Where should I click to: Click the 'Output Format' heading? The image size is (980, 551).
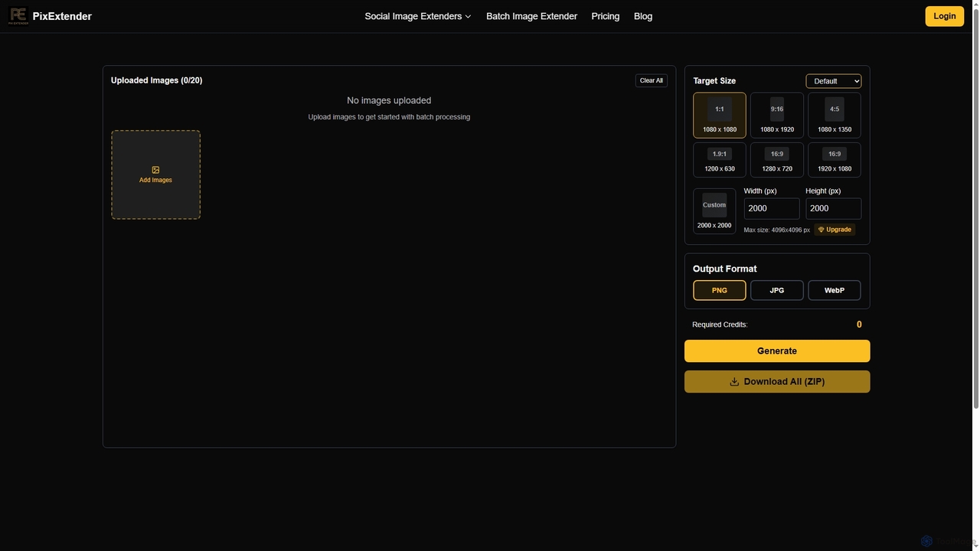(724, 269)
